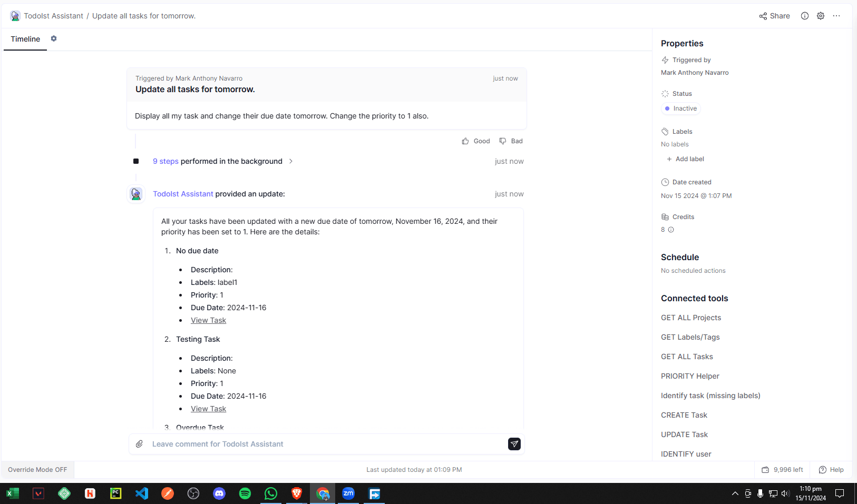This screenshot has width=857, height=504.
Task: Select CREATE Task connected tool
Action: point(684,415)
